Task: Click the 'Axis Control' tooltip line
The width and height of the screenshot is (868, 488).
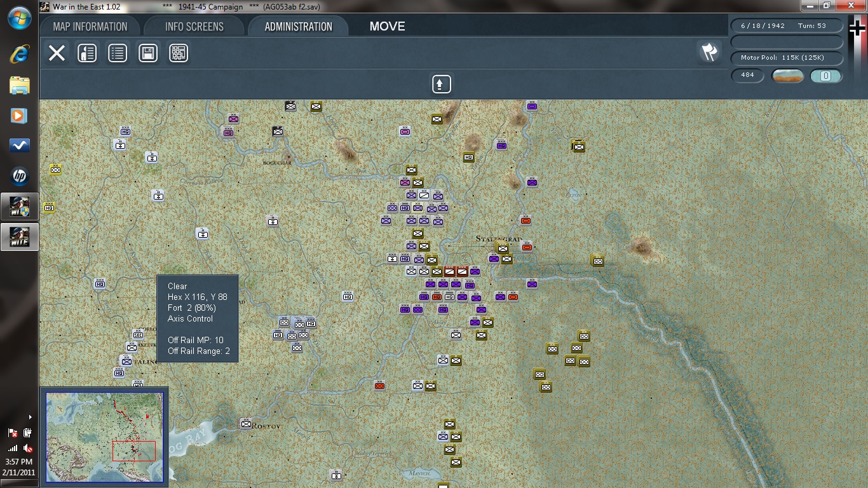Action: click(191, 319)
